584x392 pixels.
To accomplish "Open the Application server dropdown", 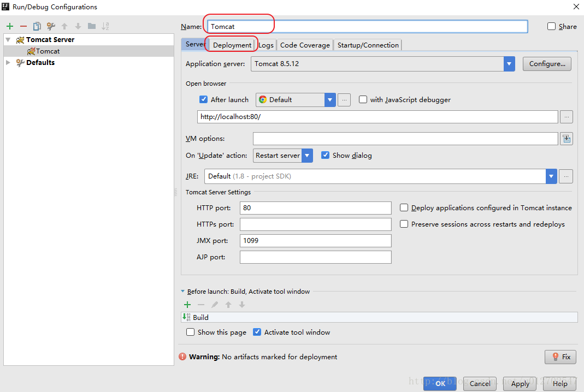I will pos(509,64).
